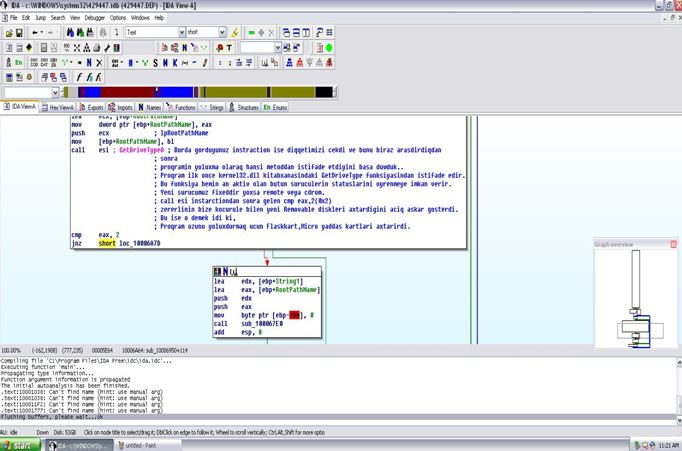Open the File menu
The height and width of the screenshot is (451, 682).
13,18
